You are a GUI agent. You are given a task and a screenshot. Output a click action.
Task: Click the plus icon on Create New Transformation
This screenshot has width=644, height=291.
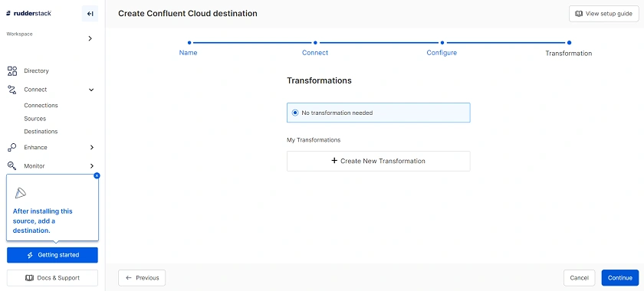pos(334,161)
